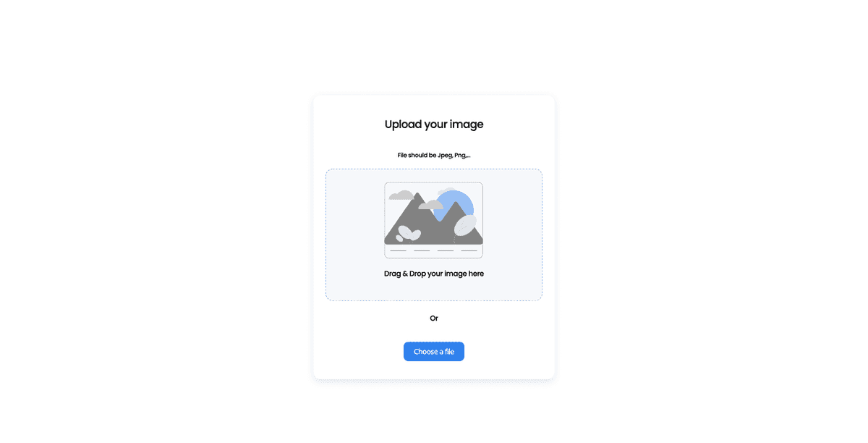Viewport: 868px width, 443px height.
Task: Click inside the dashed drop zone area
Action: pyautogui.click(x=434, y=235)
